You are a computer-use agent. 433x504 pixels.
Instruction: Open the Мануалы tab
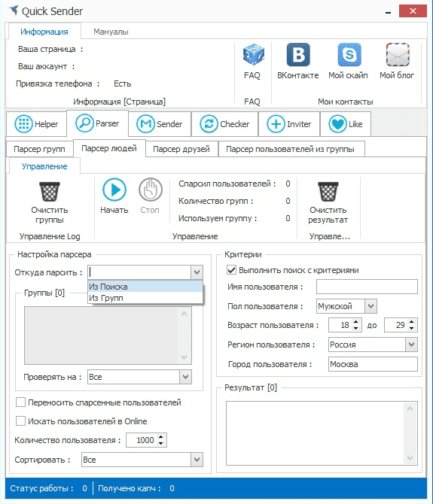[111, 32]
